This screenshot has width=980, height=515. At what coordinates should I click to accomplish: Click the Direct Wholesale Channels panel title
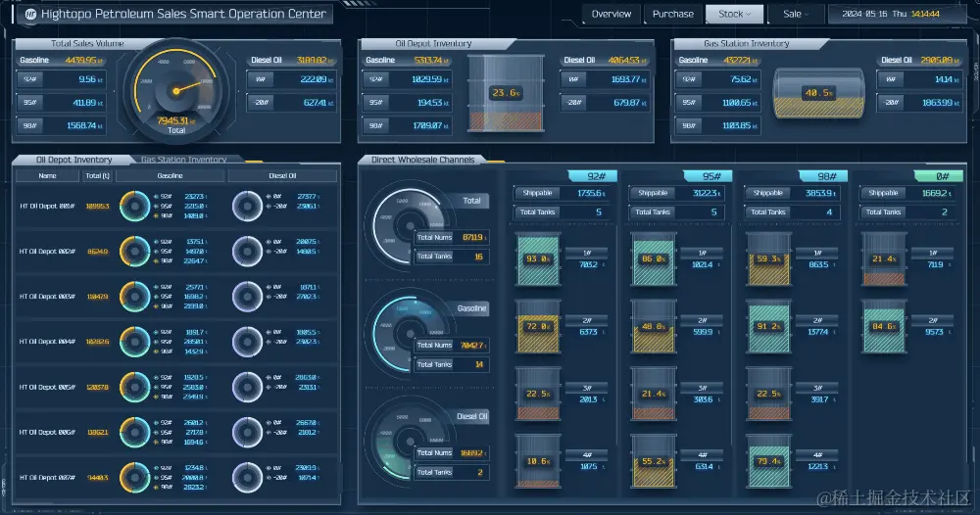pyautogui.click(x=423, y=160)
